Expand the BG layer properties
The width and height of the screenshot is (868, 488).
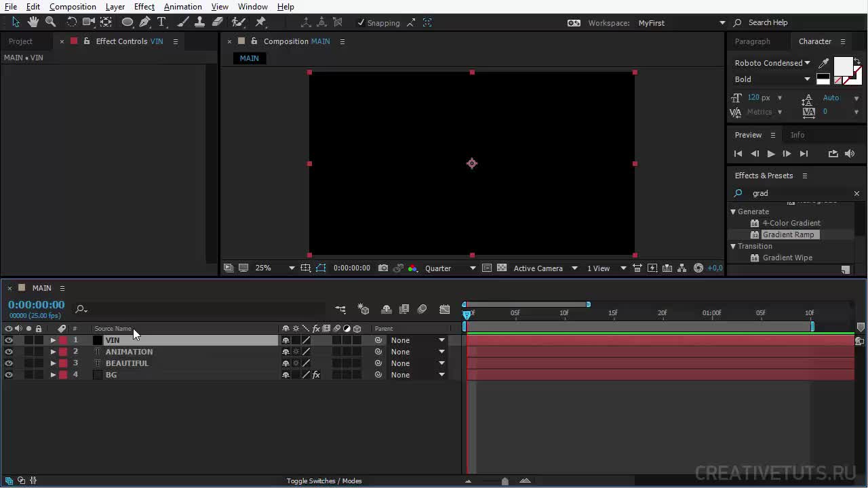tap(53, 375)
